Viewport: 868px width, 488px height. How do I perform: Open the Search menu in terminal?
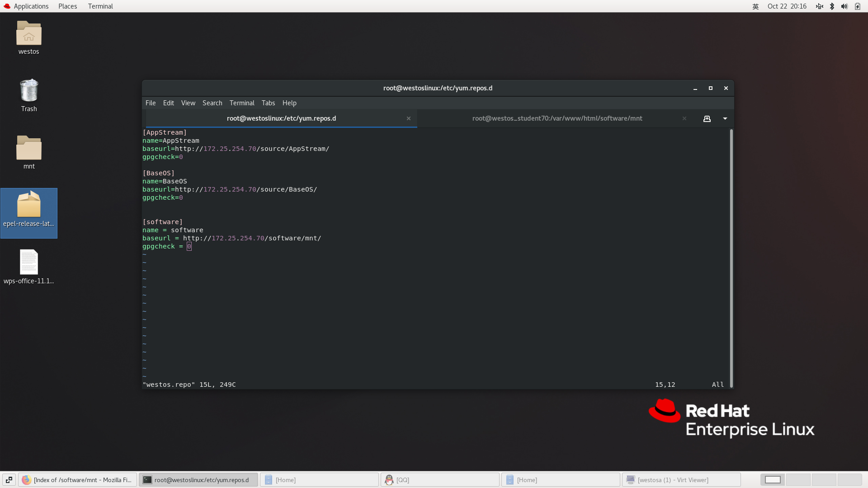pyautogui.click(x=212, y=103)
